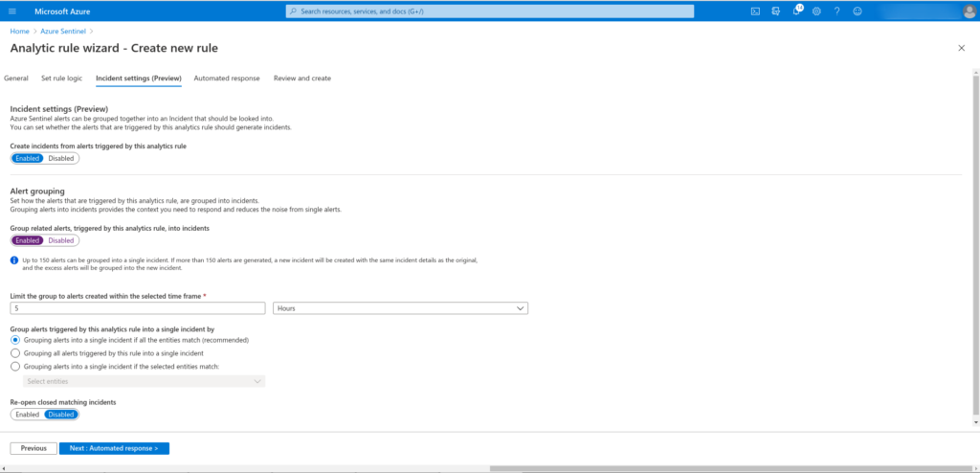Click the Previous button
The image size is (980, 473).
pyautogui.click(x=33, y=449)
